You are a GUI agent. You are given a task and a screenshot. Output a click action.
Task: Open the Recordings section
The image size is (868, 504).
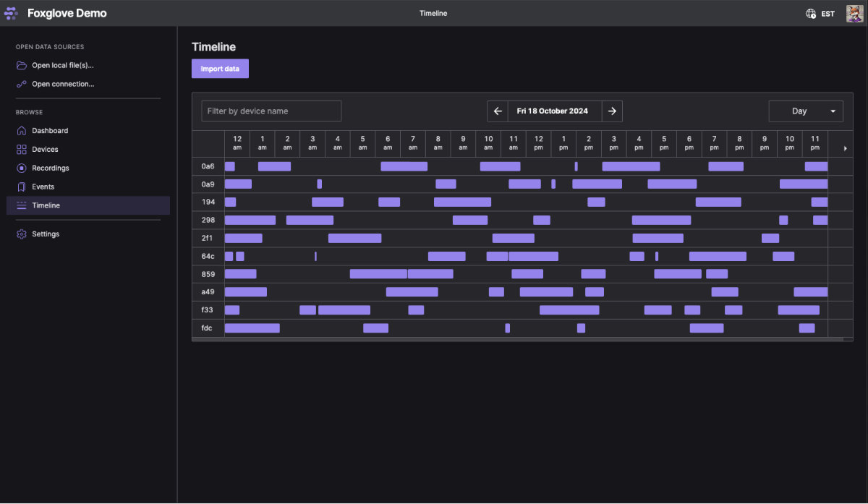click(x=50, y=168)
